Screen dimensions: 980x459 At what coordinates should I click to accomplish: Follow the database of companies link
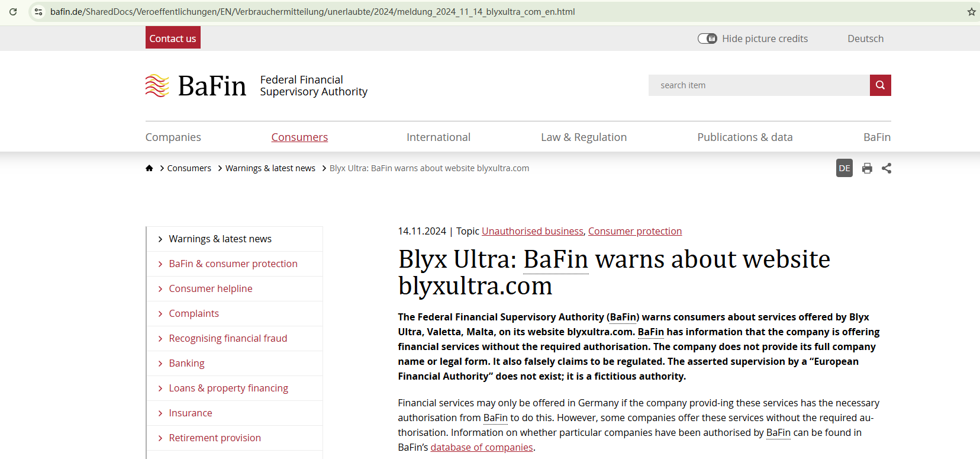click(482, 447)
